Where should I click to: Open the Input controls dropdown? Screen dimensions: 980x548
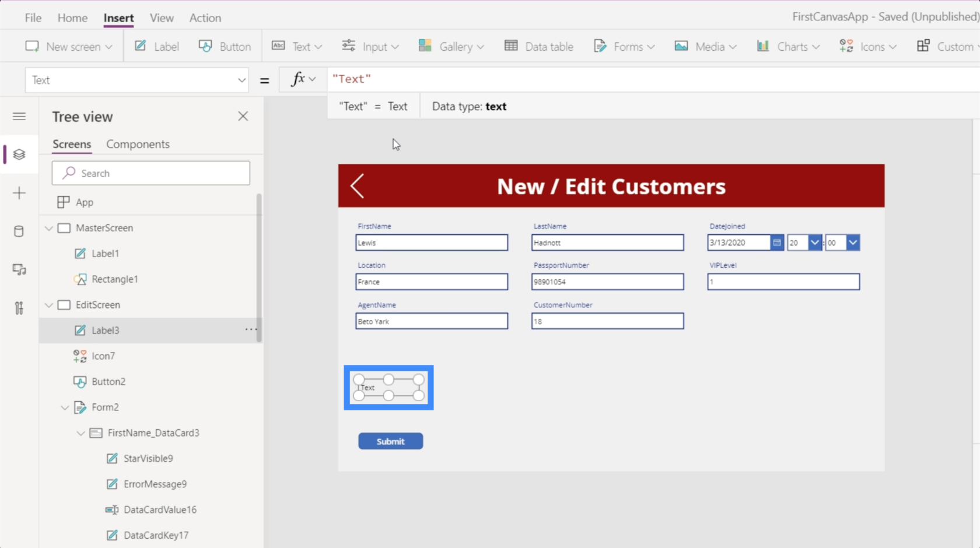370,47
